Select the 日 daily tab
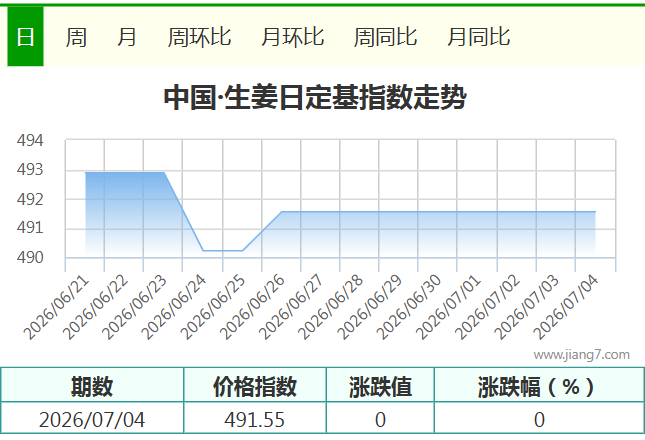 25,37
